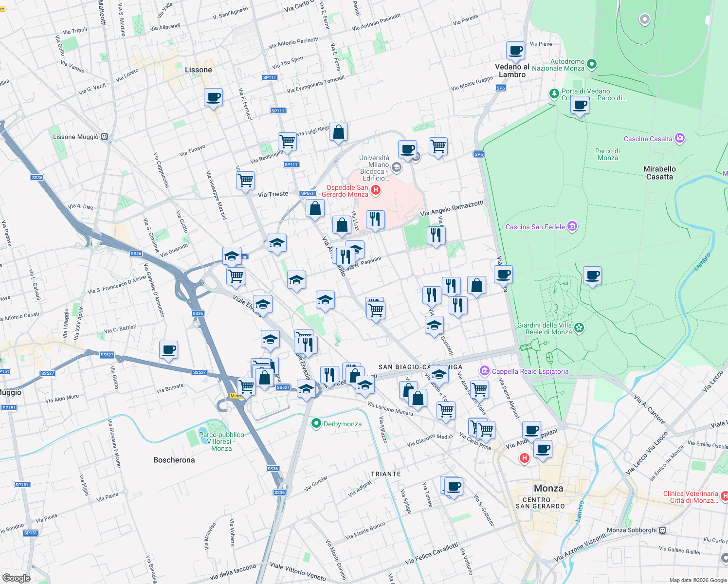This screenshot has width=728, height=584.
Task: Click the Vedano al Lambro label
Action: tap(512, 71)
